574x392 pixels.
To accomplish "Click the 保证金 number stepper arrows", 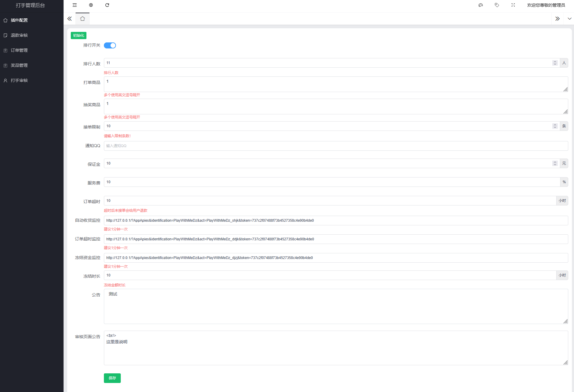I will 555,163.
